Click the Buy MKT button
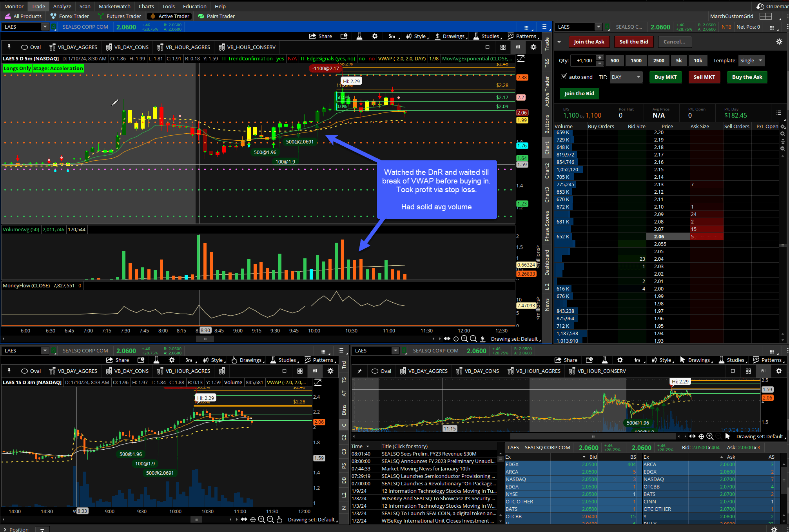Screen dimensions: 789x532 coord(665,77)
